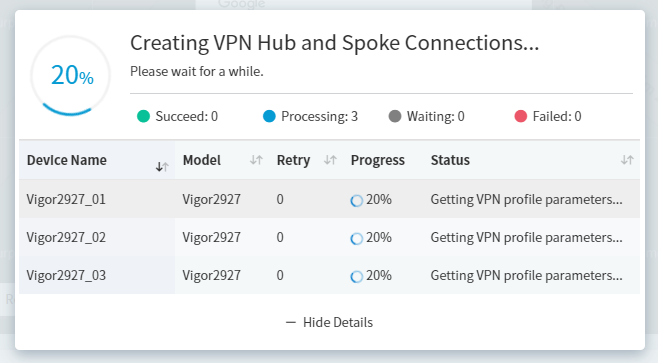The height and width of the screenshot is (363, 658).
Task: Select the Vigor2927_03 device name
Action: (x=66, y=276)
